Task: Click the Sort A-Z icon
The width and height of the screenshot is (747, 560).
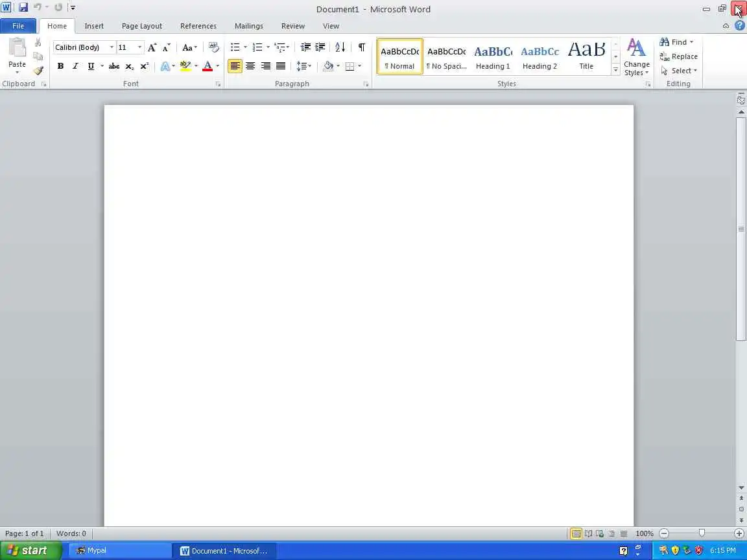Action: [340, 47]
